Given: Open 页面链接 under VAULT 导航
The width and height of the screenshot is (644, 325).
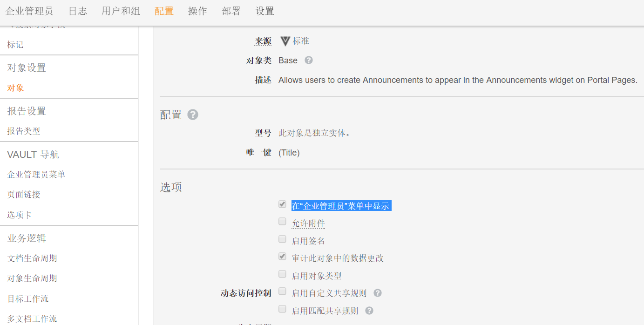Looking at the screenshot, I should pyautogui.click(x=24, y=195).
